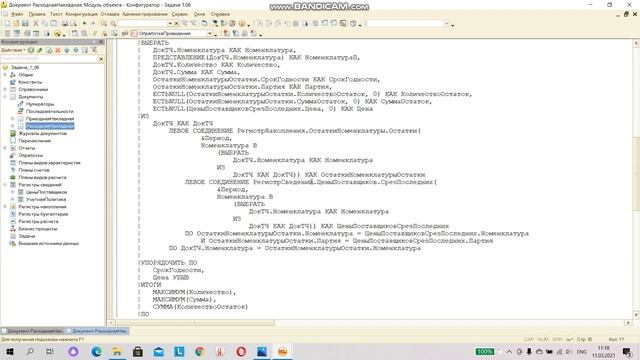The image size is (640, 360).
Task: Edit the object with the pencil icon
Action: click(x=40, y=50)
